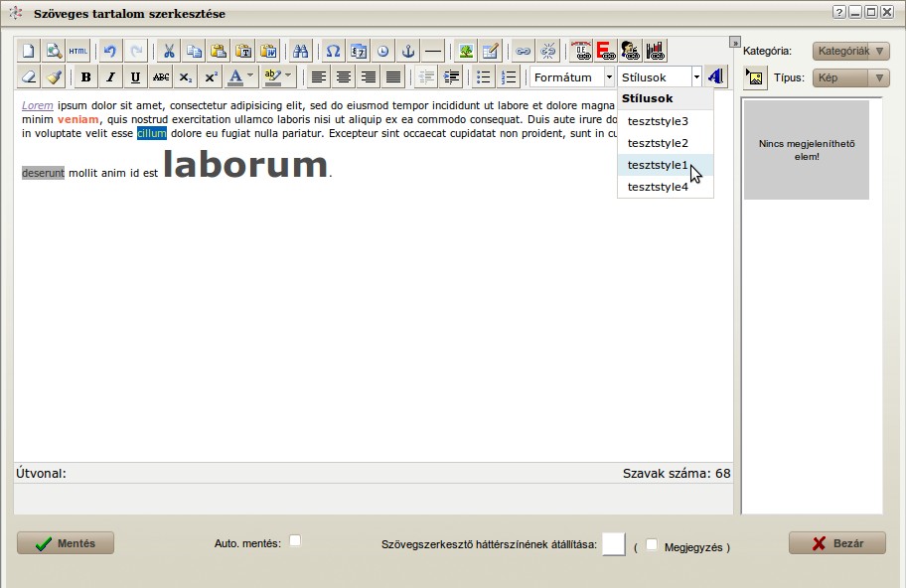Select the Cut scissors icon

pos(169,51)
